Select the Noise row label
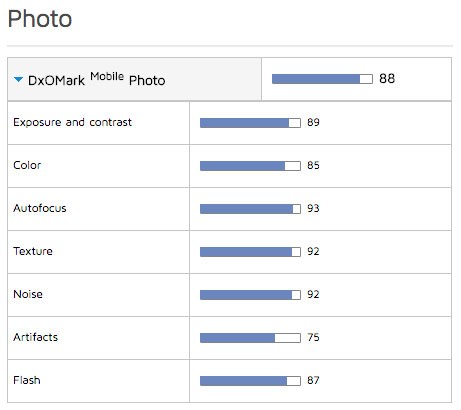The height and width of the screenshot is (410, 461). pyautogui.click(x=28, y=294)
